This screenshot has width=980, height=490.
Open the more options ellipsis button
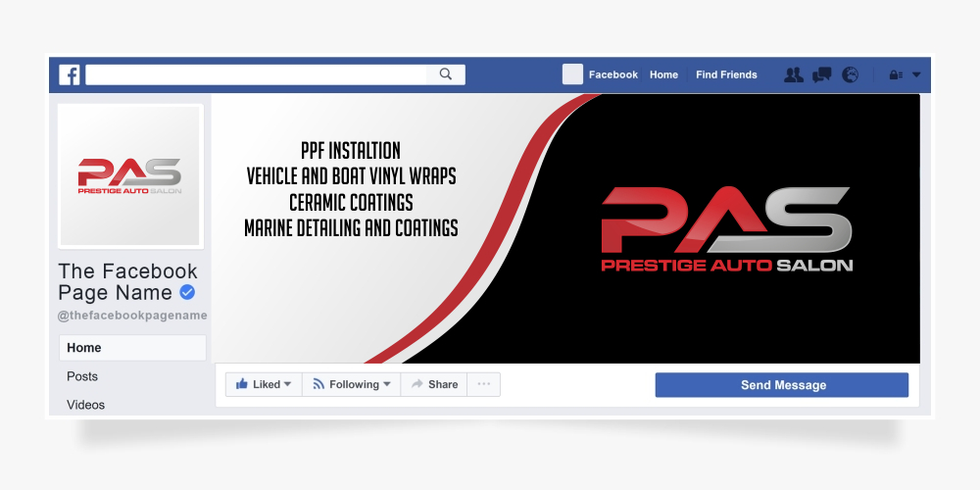484,384
